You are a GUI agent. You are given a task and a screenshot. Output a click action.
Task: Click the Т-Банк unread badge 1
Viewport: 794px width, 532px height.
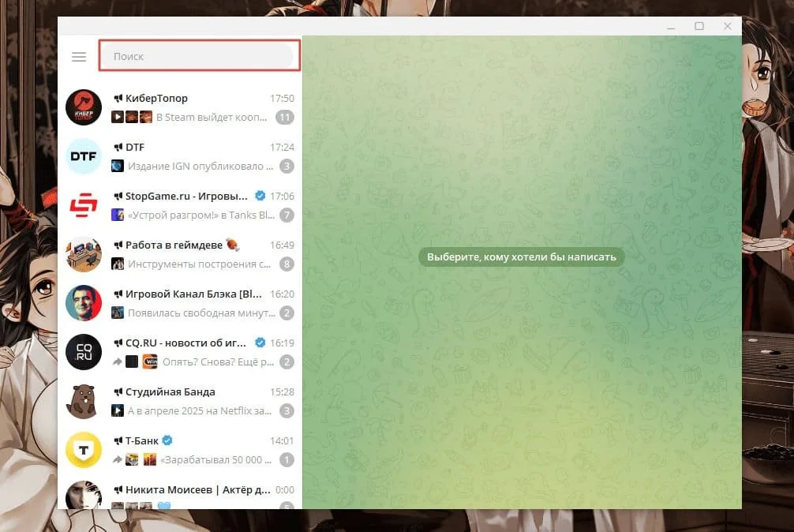click(x=287, y=459)
